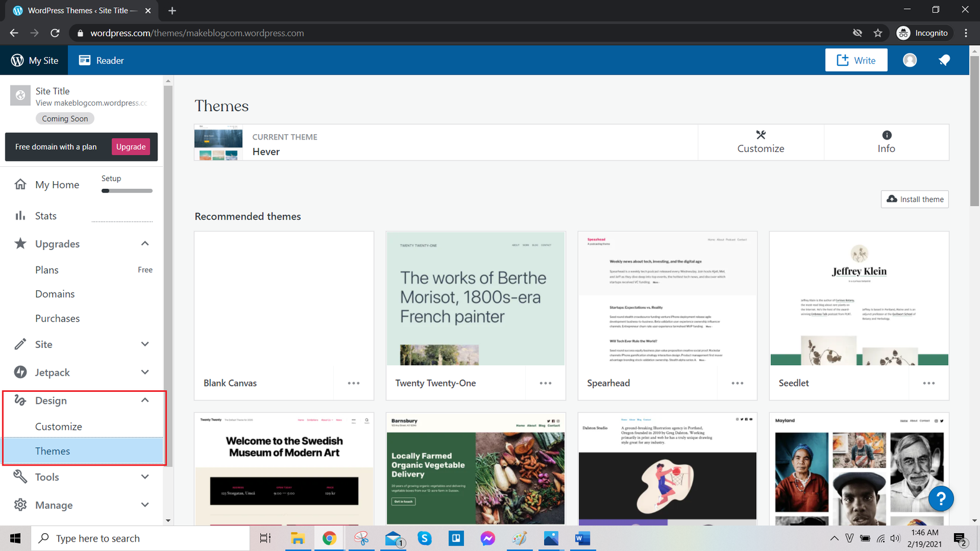Click the Install theme button
The image size is (980, 551).
pos(915,199)
